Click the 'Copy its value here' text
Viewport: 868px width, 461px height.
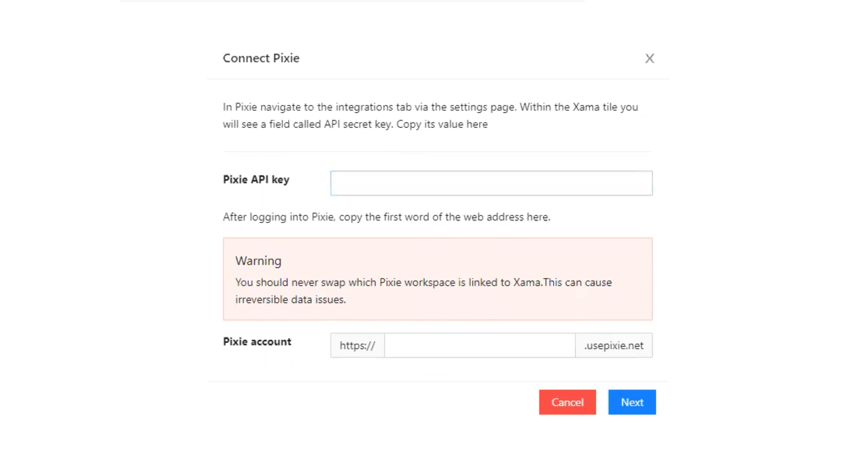[x=442, y=124]
